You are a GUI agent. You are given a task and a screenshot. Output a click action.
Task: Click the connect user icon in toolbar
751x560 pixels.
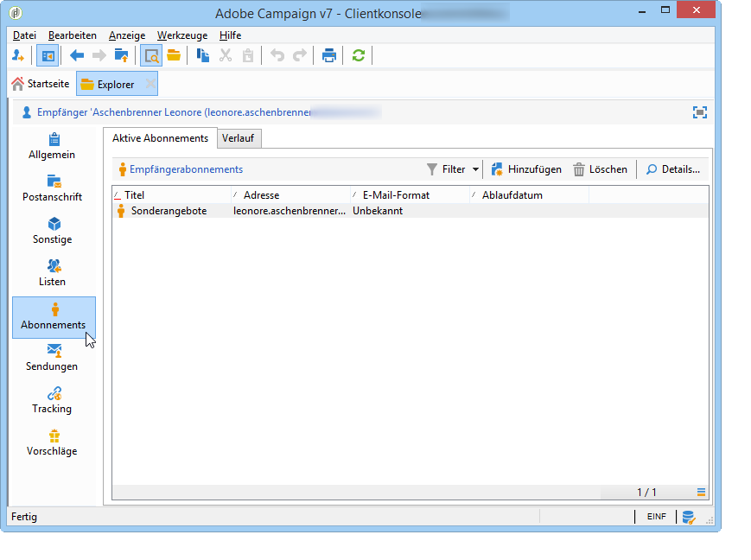pos(18,55)
